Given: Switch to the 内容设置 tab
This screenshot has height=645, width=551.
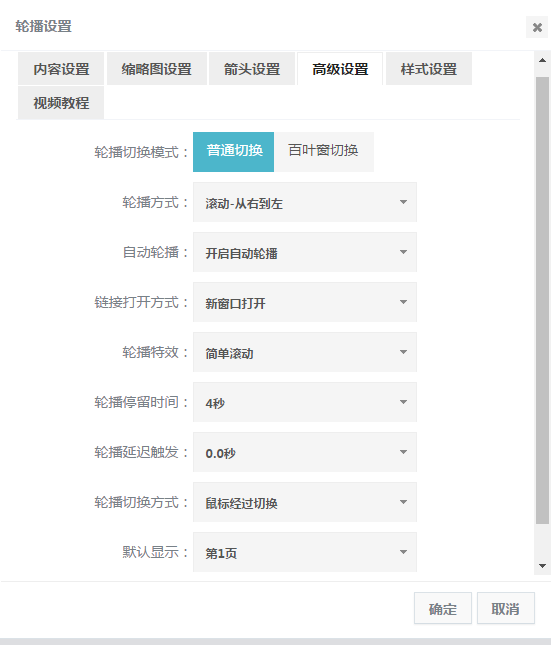Looking at the screenshot, I should [x=61, y=69].
